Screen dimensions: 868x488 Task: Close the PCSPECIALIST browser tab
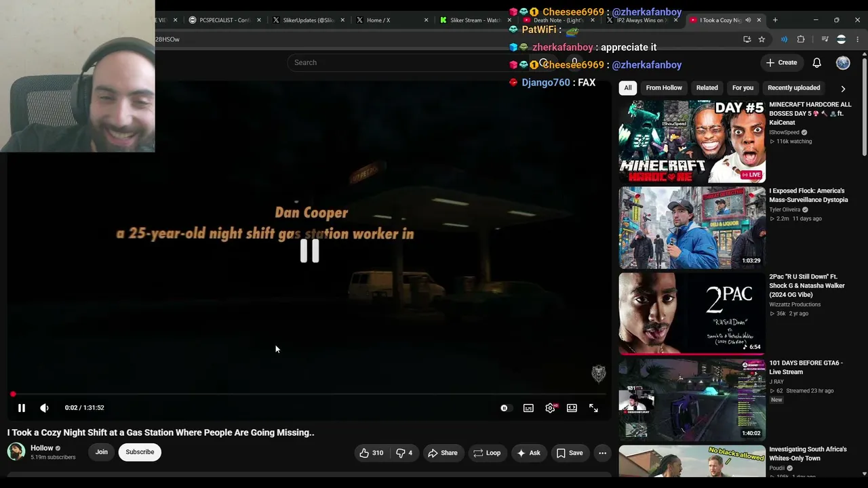258,20
